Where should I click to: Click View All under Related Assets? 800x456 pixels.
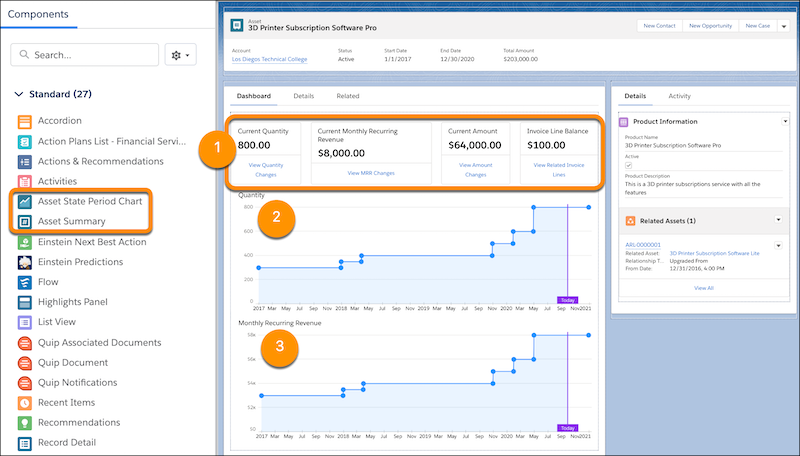704,288
